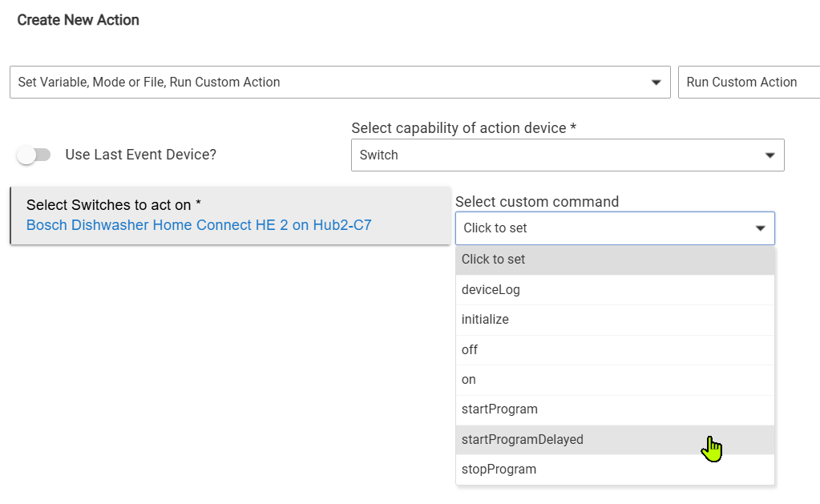820x504 pixels.
Task: Click the caret on the capability Switch selector
Action: click(x=770, y=155)
